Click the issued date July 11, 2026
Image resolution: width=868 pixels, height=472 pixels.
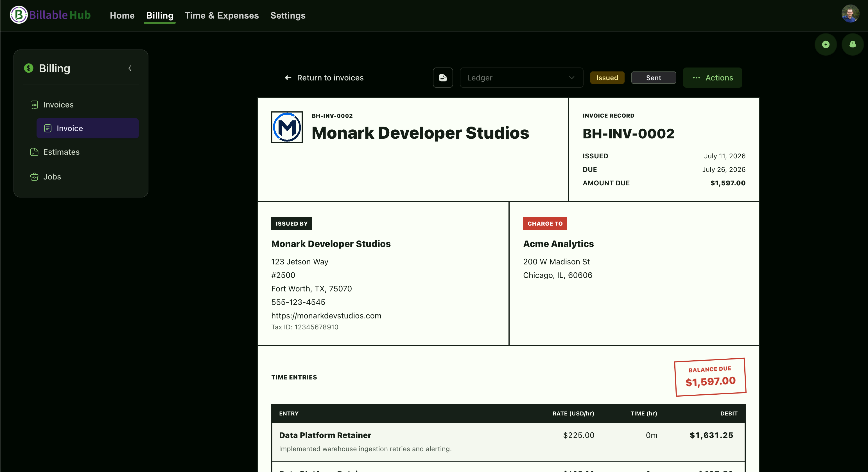(x=724, y=156)
